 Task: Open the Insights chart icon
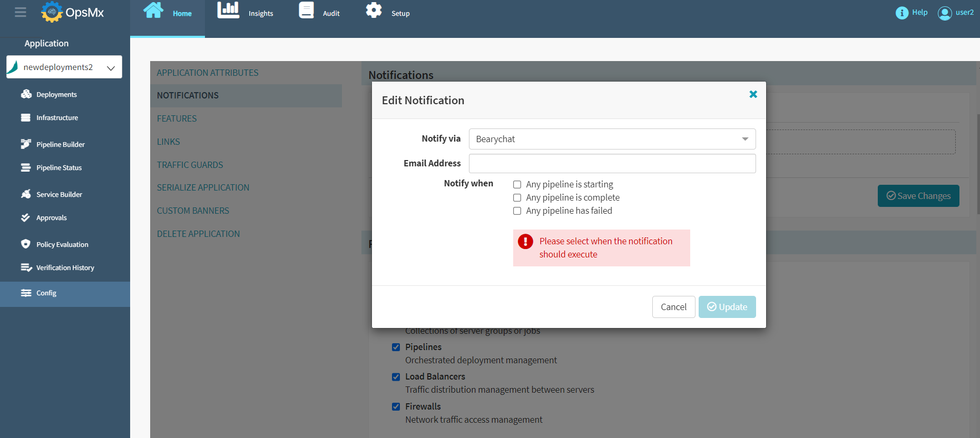tap(228, 11)
